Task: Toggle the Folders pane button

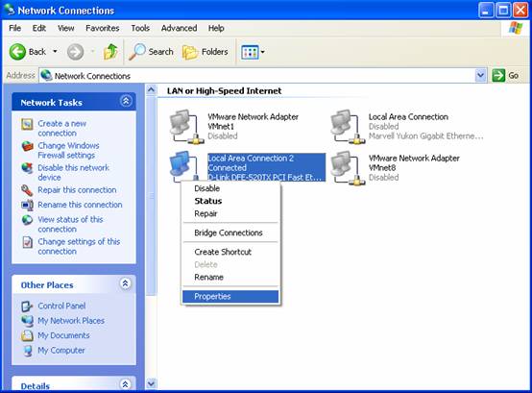Action: 205,52
